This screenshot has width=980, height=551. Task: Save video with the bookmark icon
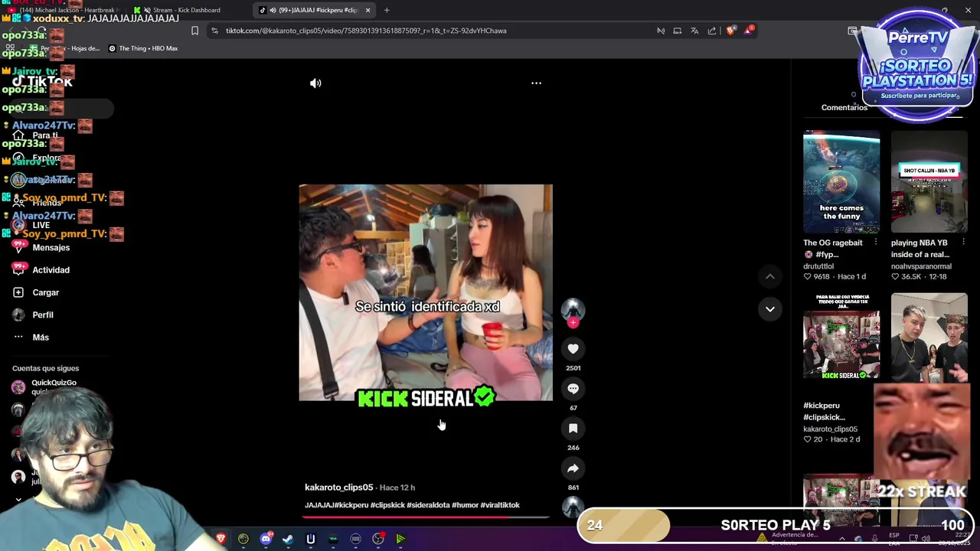click(x=573, y=429)
